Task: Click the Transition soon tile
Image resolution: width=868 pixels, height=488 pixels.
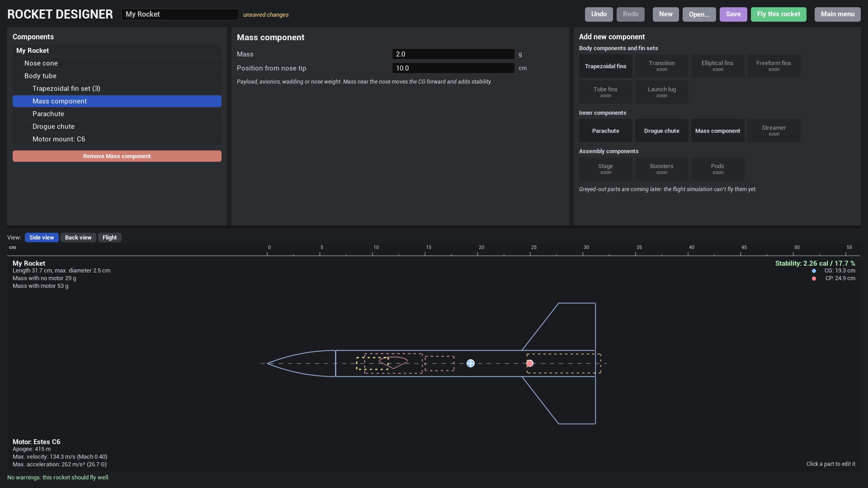Action: pos(661,66)
